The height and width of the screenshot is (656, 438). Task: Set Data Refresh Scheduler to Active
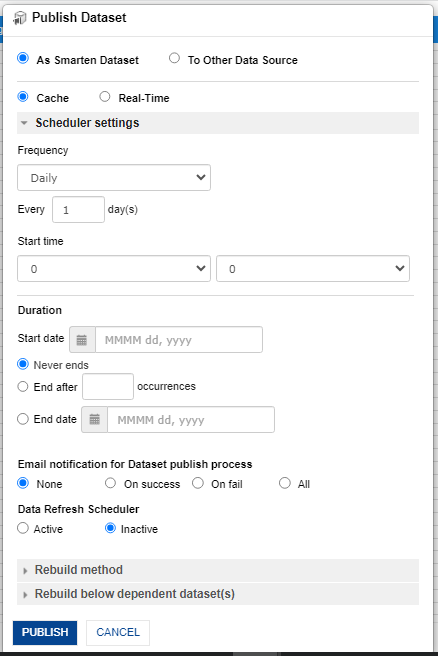pyautogui.click(x=23, y=528)
